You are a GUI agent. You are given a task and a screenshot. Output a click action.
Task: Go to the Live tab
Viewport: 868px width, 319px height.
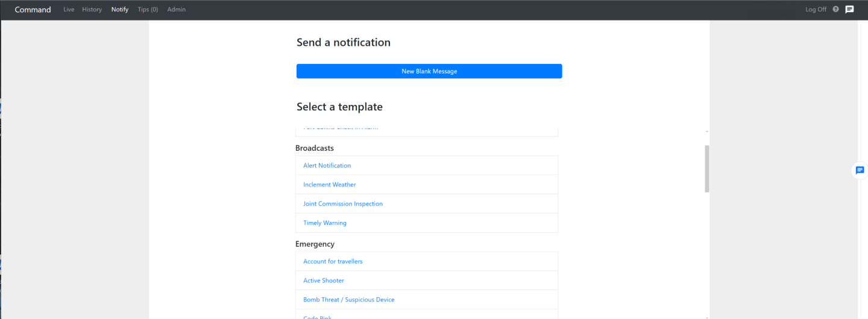[x=69, y=10]
